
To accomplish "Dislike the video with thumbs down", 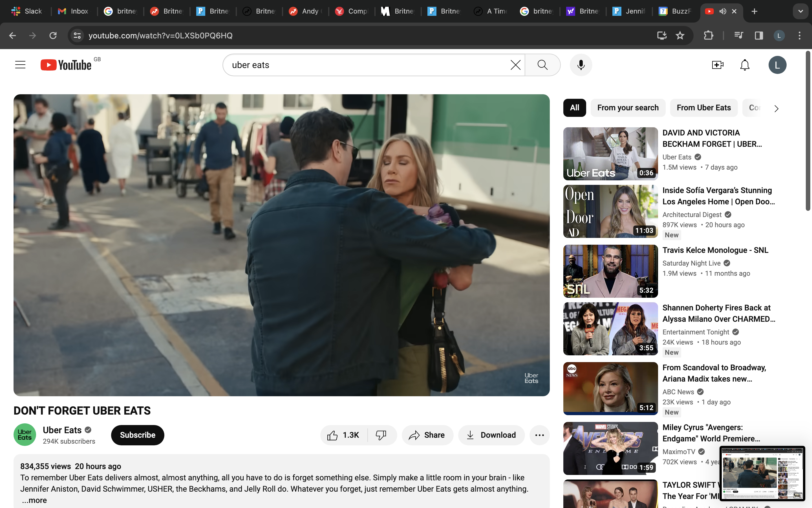I will click(381, 435).
